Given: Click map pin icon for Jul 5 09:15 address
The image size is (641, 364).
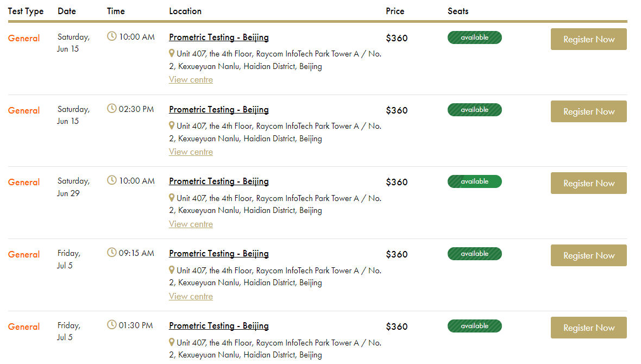Looking at the screenshot, I should (172, 270).
